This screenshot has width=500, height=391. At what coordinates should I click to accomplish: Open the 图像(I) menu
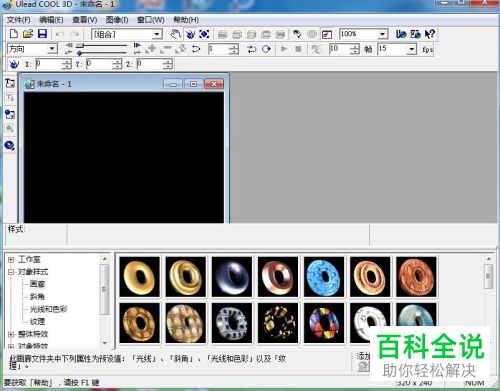click(117, 20)
